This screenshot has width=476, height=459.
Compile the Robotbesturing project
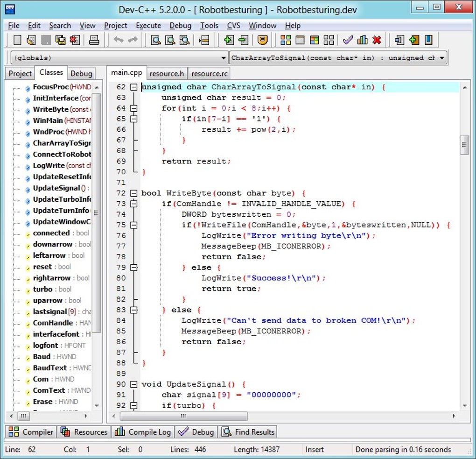click(286, 40)
